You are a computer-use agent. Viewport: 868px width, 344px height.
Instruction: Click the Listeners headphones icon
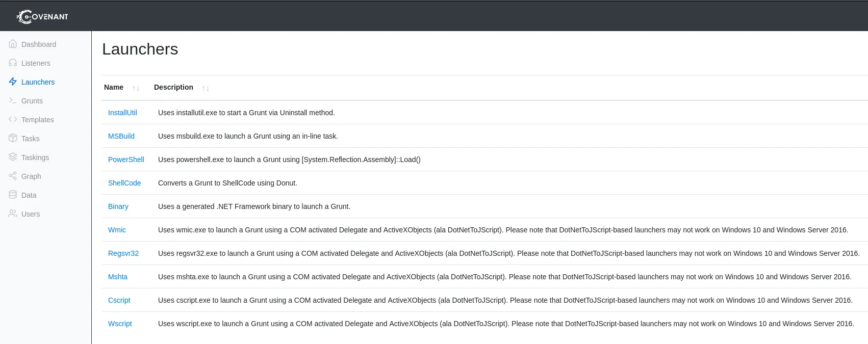(13, 63)
